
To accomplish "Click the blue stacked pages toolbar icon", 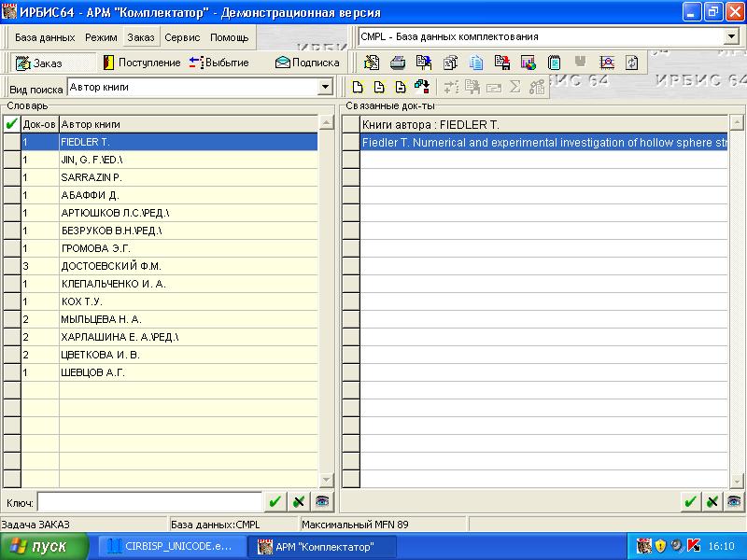I will [x=476, y=63].
